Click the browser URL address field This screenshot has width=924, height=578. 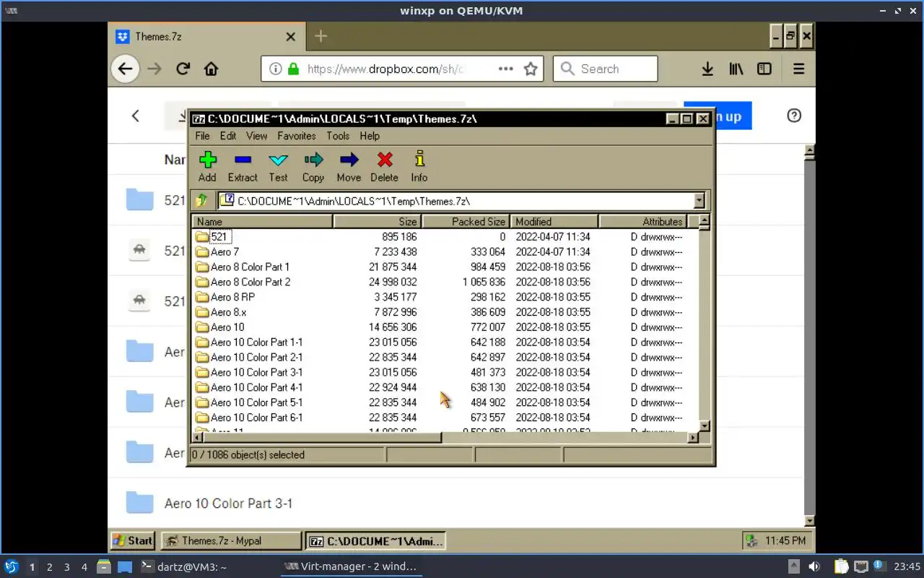pos(402,69)
